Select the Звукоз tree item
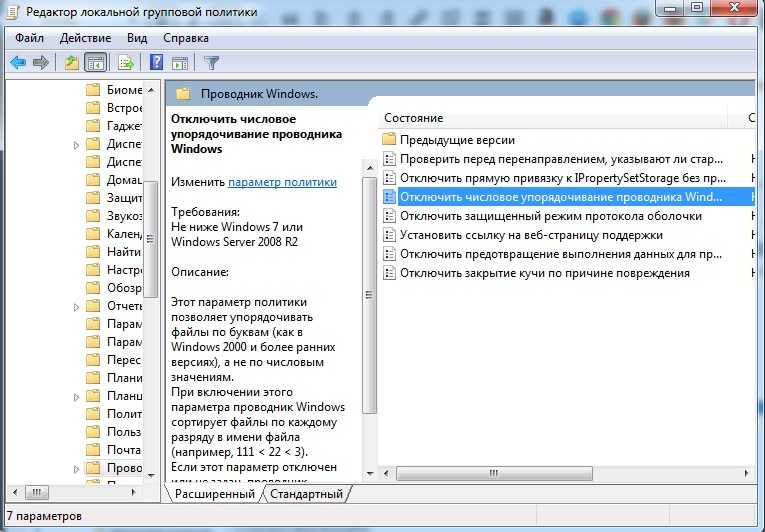The width and height of the screenshot is (765, 532). [x=124, y=216]
